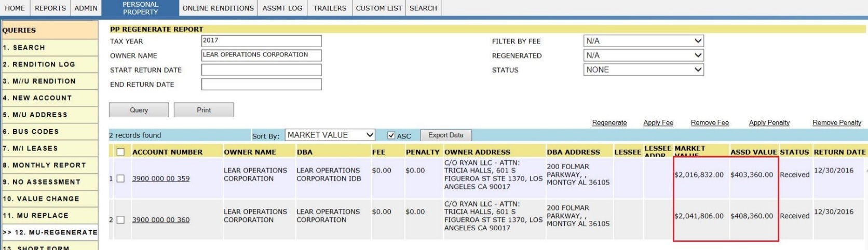Tick checkbox for account 3900 000 00 360
The image size is (868, 250).
[x=120, y=220]
